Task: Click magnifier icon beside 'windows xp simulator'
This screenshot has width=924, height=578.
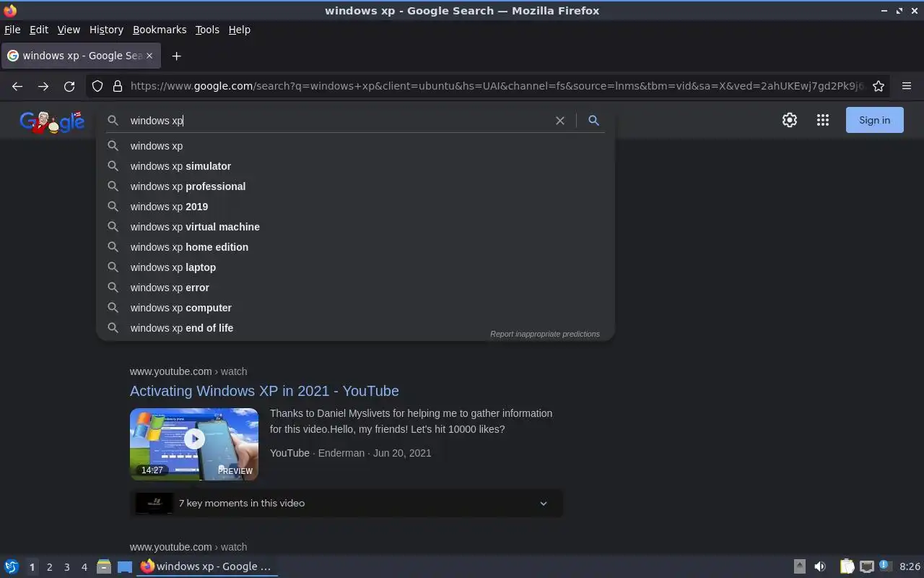Action: click(113, 166)
